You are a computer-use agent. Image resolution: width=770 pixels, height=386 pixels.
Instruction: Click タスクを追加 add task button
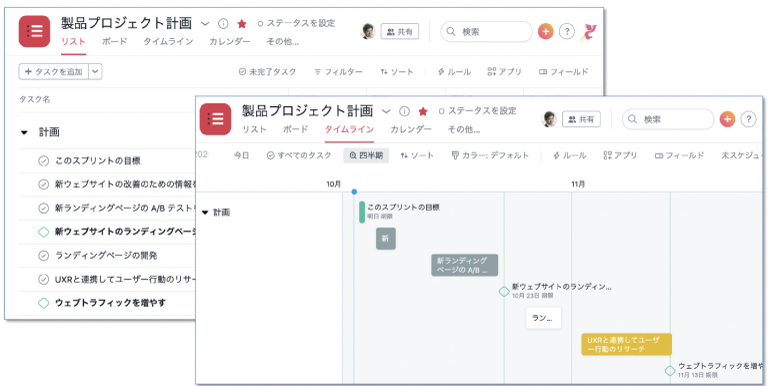click(54, 72)
